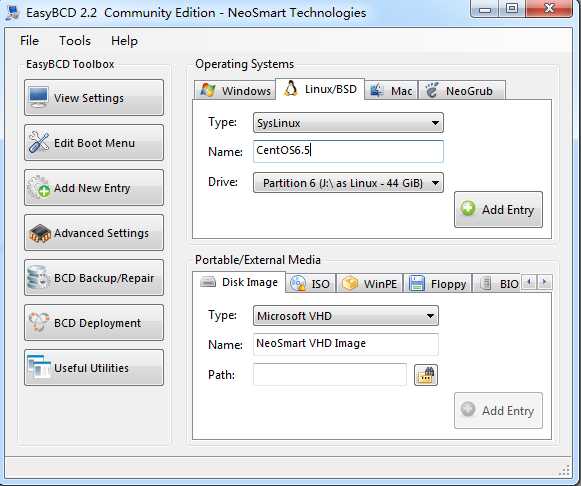Maximize the EasyBCD window
581x486 pixels.
(x=512, y=8)
